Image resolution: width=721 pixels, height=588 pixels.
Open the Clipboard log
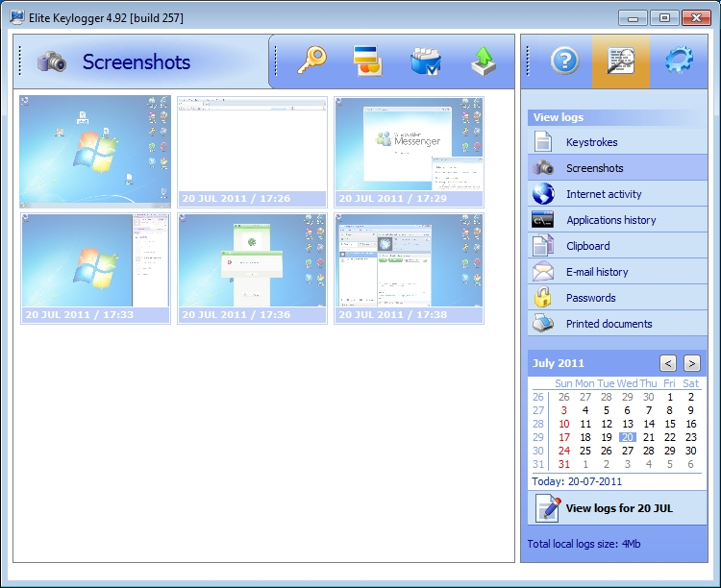pyautogui.click(x=587, y=246)
